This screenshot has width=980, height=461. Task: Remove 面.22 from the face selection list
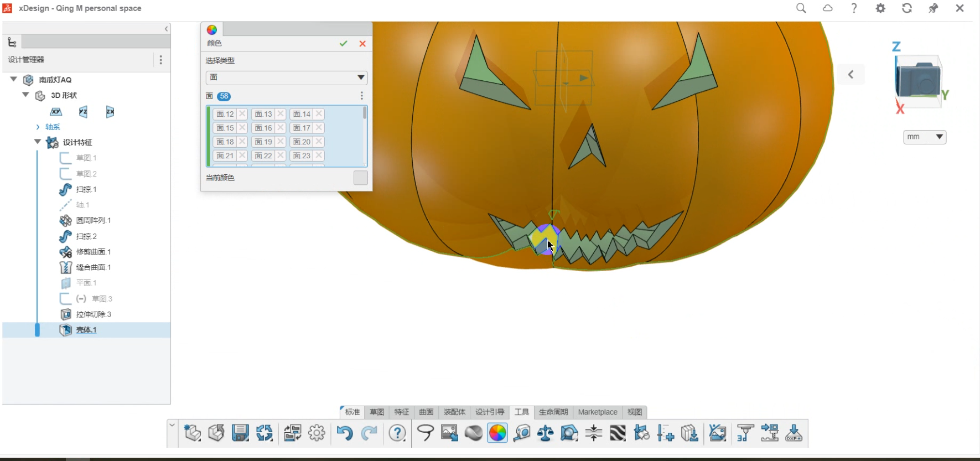281,156
